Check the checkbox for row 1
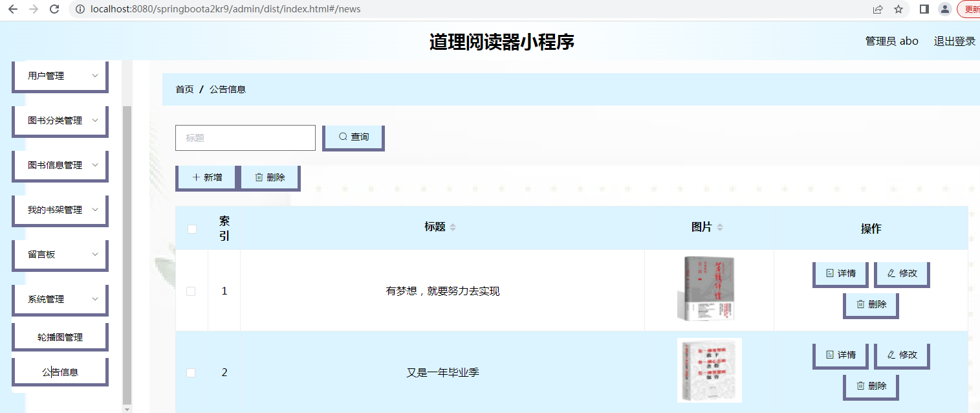The image size is (980, 413). pos(191,291)
